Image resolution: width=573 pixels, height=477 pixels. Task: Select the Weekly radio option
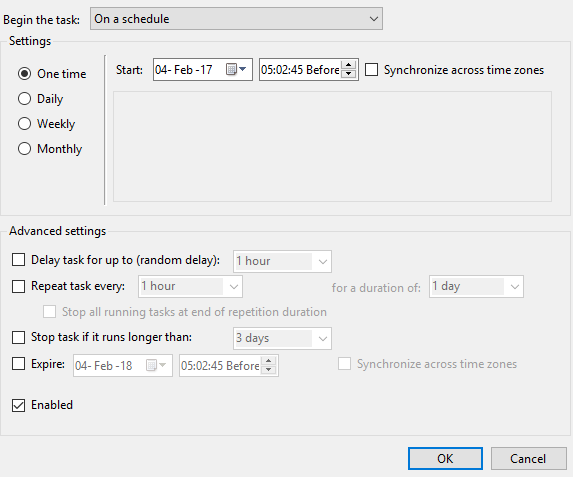(x=24, y=124)
